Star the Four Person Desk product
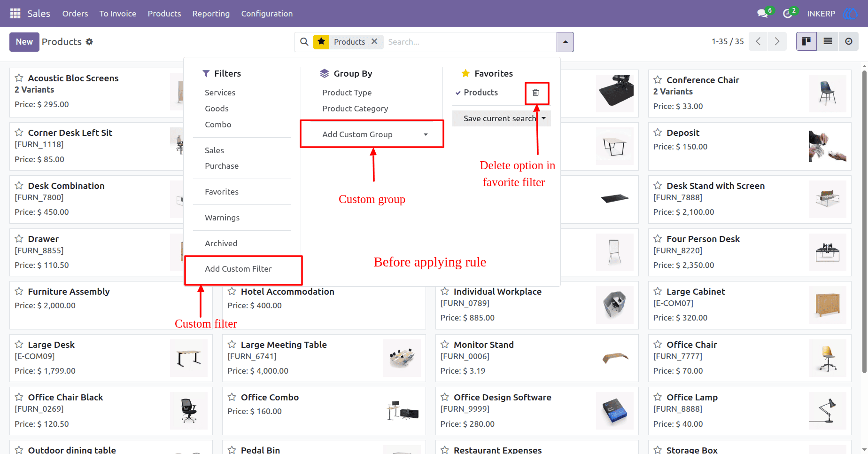Viewport: 868px width, 454px height. [658, 239]
